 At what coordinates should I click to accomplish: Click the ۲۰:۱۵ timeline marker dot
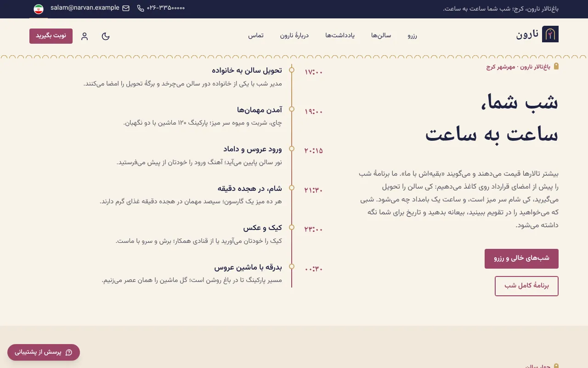(292, 149)
